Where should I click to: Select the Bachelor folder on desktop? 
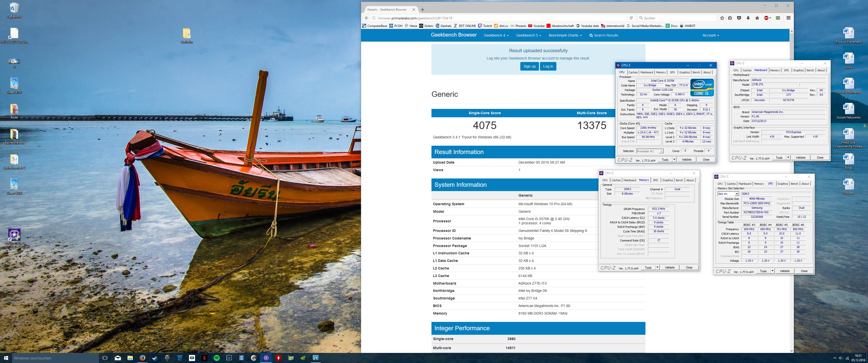tap(187, 35)
